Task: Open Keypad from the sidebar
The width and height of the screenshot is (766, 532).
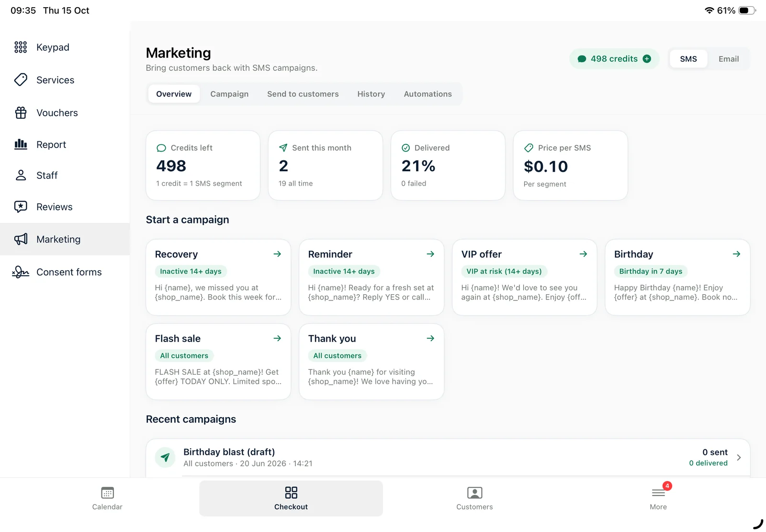Action: point(65,47)
